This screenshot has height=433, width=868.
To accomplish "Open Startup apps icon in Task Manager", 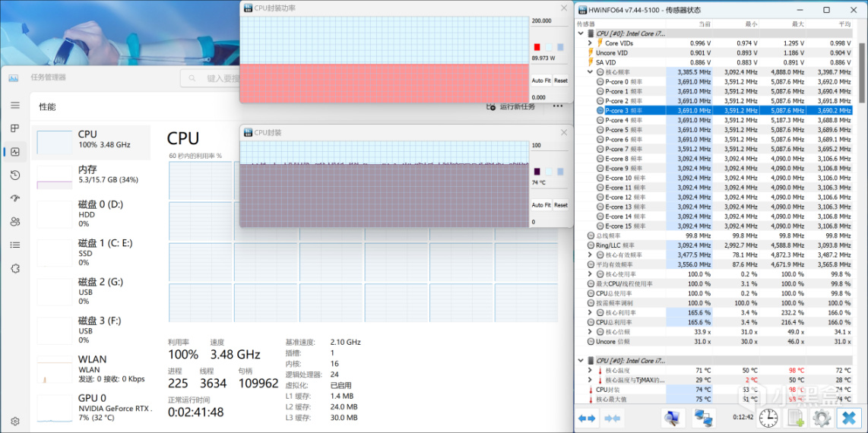I will [15, 198].
